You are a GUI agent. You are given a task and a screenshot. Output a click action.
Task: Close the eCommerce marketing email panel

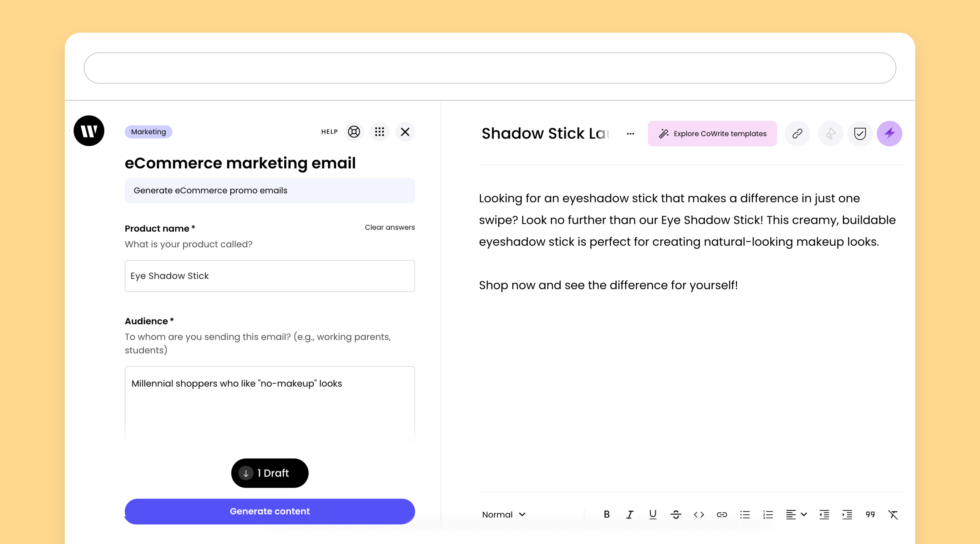pos(405,132)
